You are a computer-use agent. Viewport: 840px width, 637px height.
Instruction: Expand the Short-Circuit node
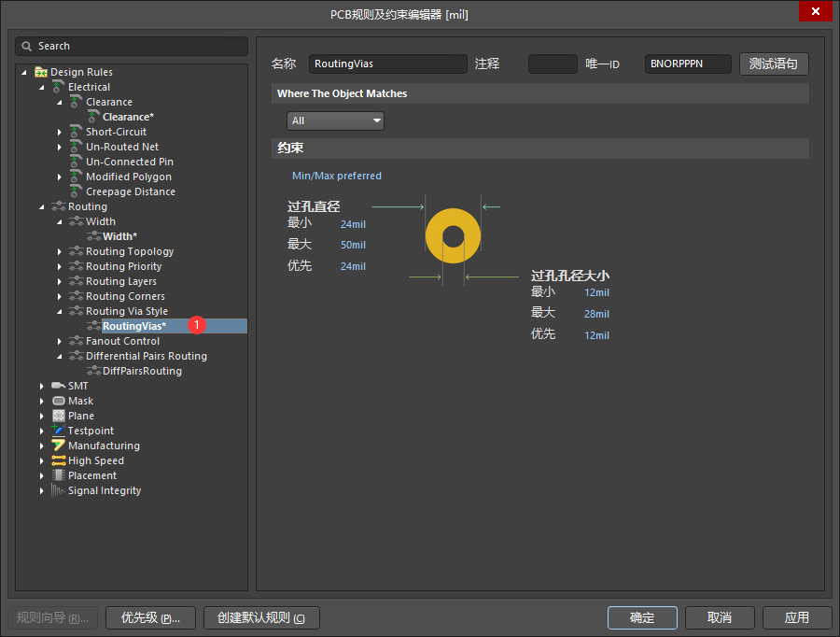point(60,132)
